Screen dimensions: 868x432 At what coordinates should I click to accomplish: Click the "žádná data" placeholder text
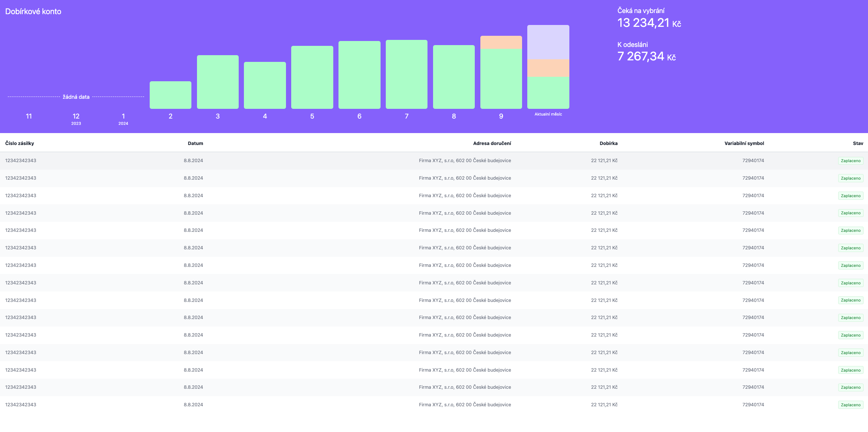(76, 97)
